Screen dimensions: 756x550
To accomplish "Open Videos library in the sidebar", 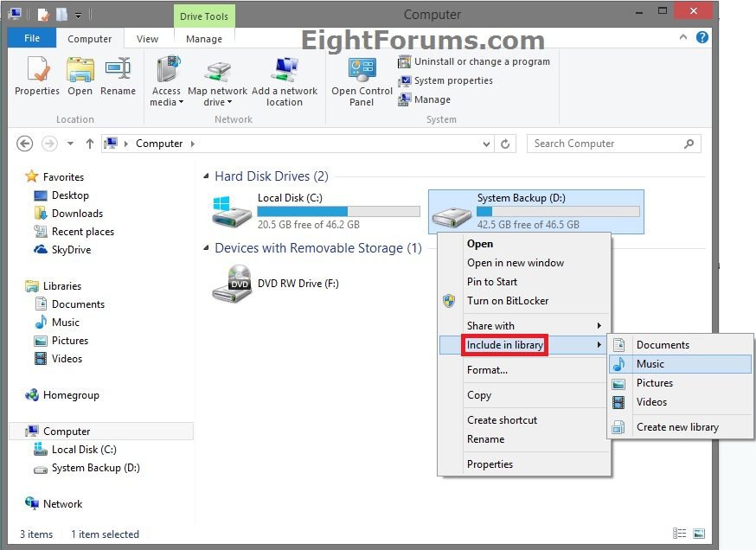I will [x=58, y=359].
